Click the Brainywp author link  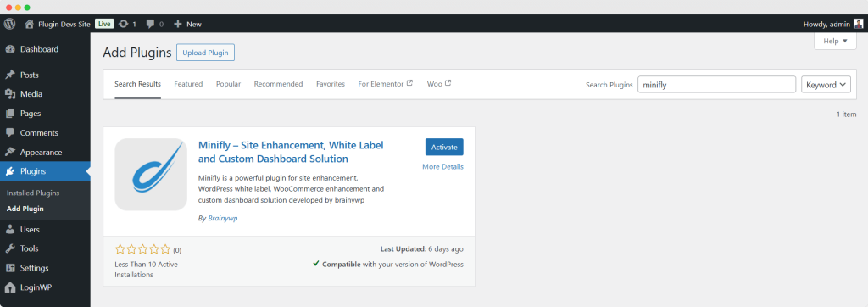coord(223,218)
